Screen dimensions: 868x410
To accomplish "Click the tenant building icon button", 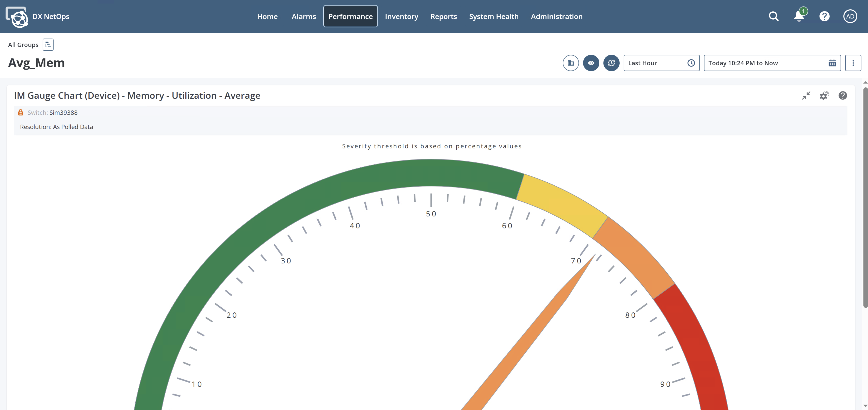I will coord(570,63).
